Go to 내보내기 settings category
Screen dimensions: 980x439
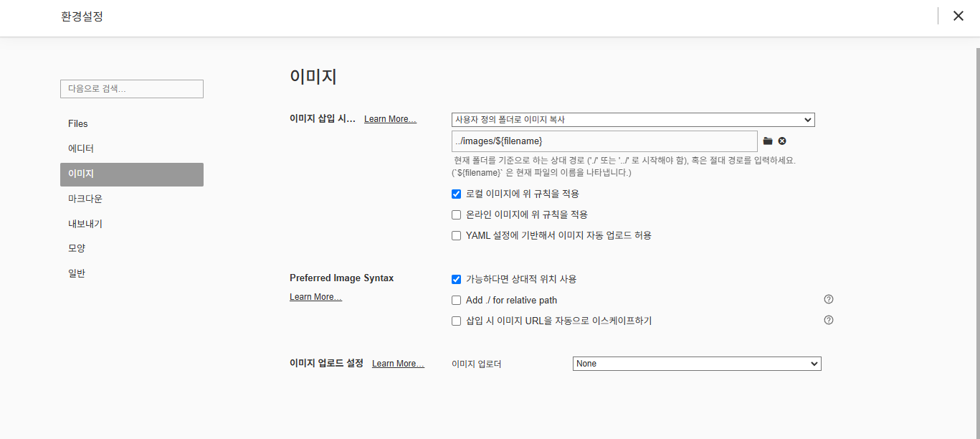click(85, 224)
